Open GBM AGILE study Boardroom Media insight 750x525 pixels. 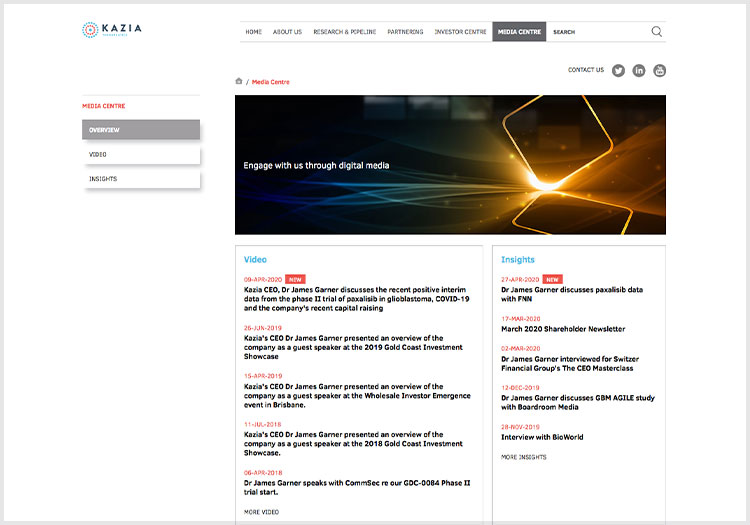coord(577,402)
